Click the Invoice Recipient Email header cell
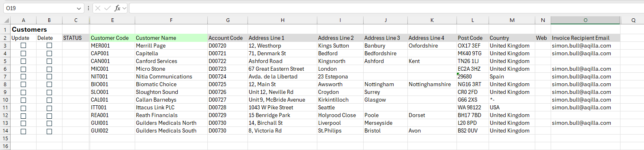 click(x=585, y=38)
